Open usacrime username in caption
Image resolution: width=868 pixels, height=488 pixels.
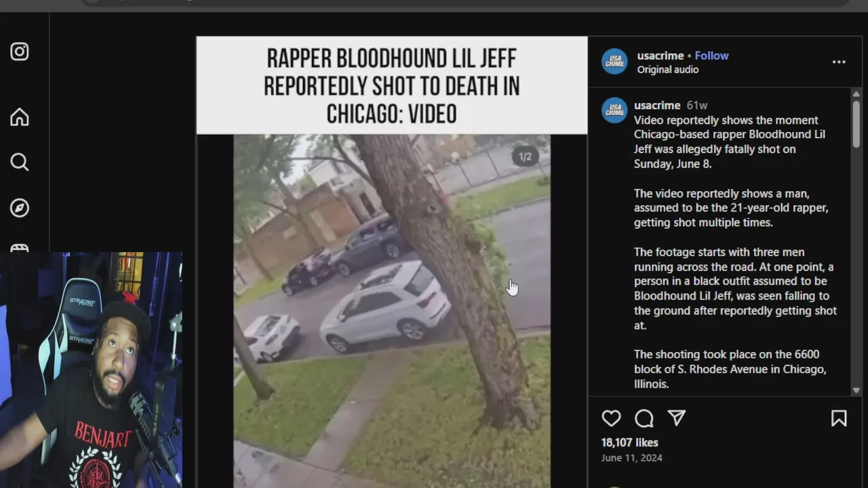tap(657, 105)
